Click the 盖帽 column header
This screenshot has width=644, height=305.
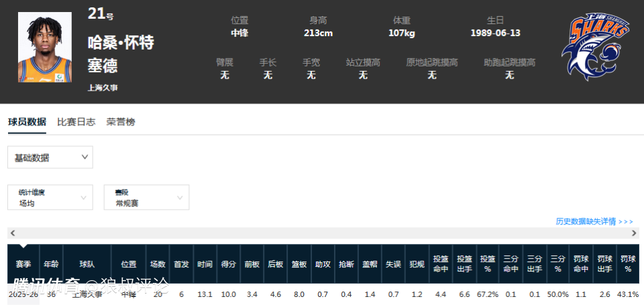[370, 264]
